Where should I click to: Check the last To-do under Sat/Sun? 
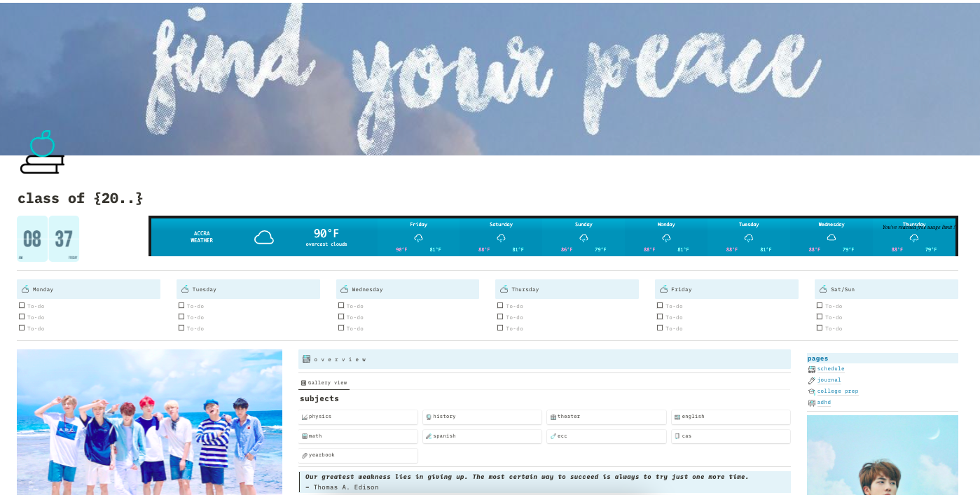click(x=819, y=328)
